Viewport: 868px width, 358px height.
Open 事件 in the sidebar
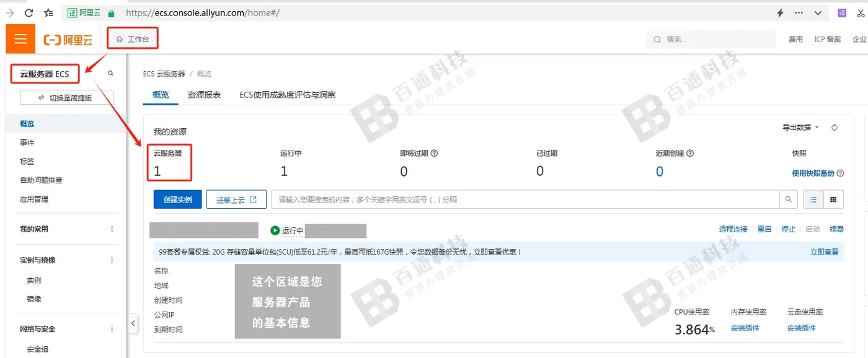(x=27, y=142)
